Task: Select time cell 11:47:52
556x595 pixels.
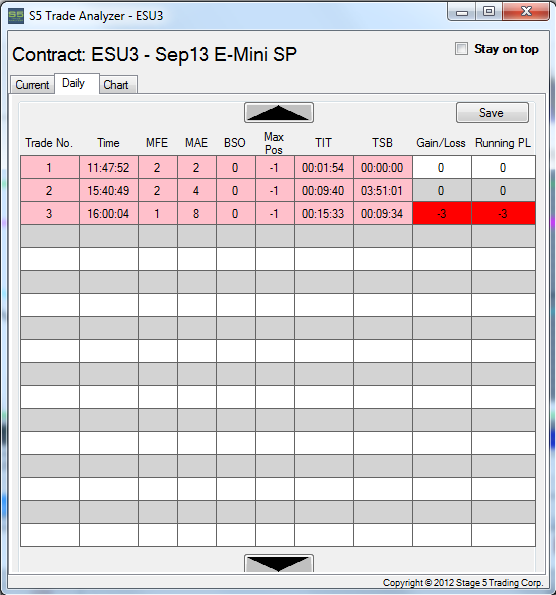Action: 109,167
